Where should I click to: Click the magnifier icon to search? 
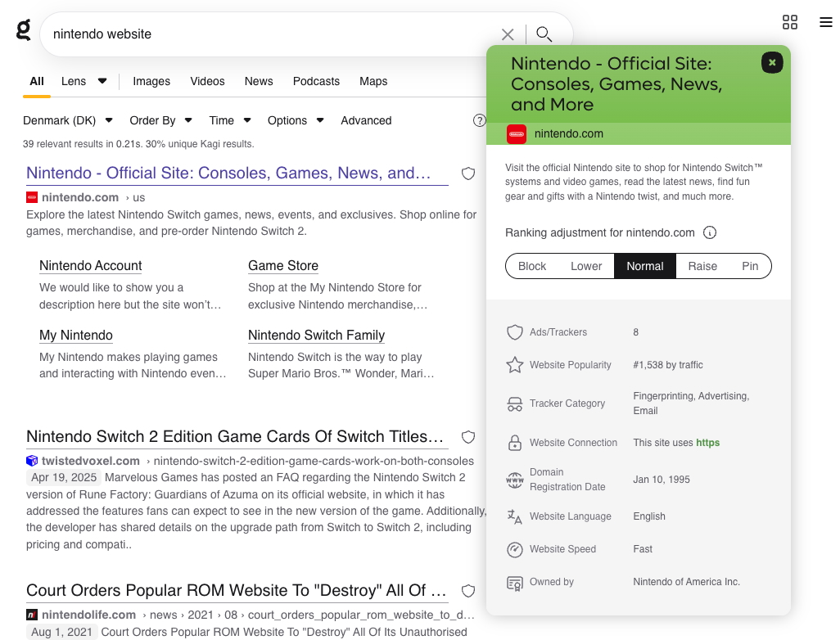(544, 35)
